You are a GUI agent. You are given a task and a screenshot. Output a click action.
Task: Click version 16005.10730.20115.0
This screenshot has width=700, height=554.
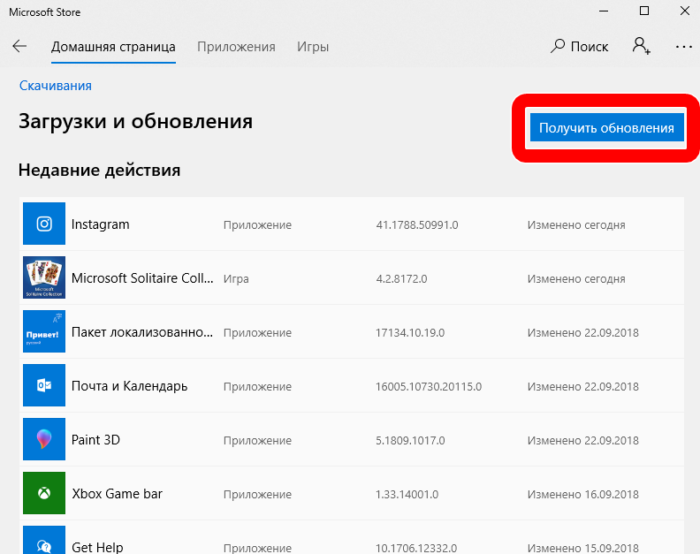tap(429, 387)
